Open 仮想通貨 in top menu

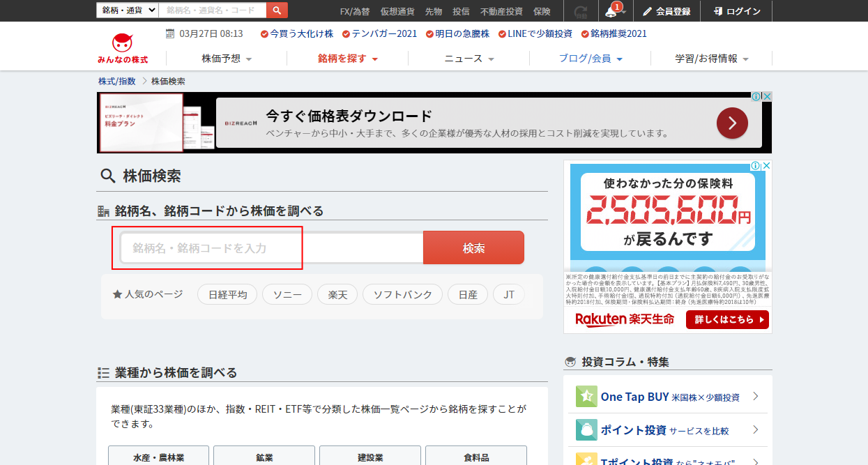(397, 11)
